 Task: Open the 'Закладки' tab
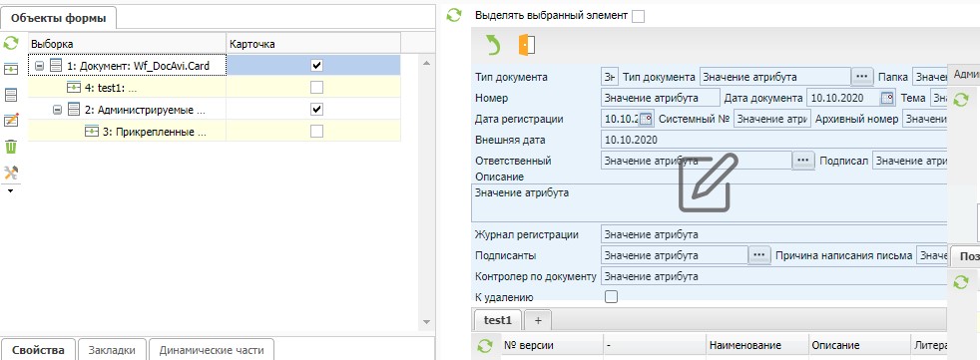[x=111, y=350]
